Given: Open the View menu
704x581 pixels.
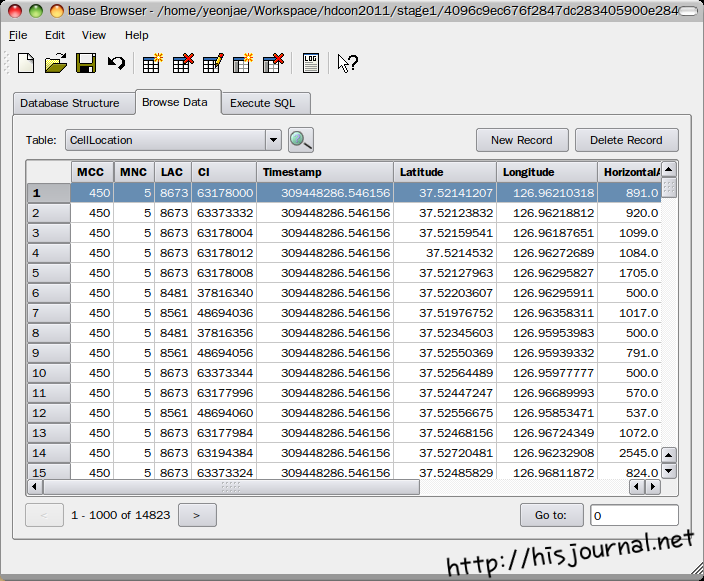Looking at the screenshot, I should click(x=94, y=35).
